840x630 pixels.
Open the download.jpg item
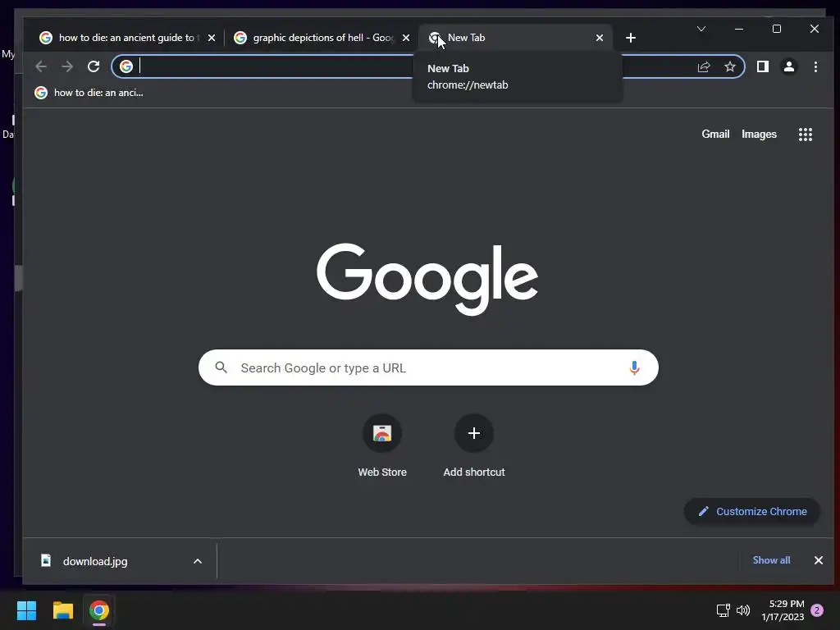pyautogui.click(x=121, y=561)
